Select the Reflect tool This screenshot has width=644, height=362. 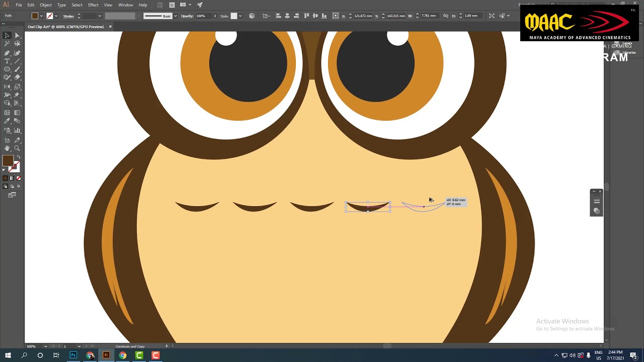pyautogui.click(x=7, y=86)
